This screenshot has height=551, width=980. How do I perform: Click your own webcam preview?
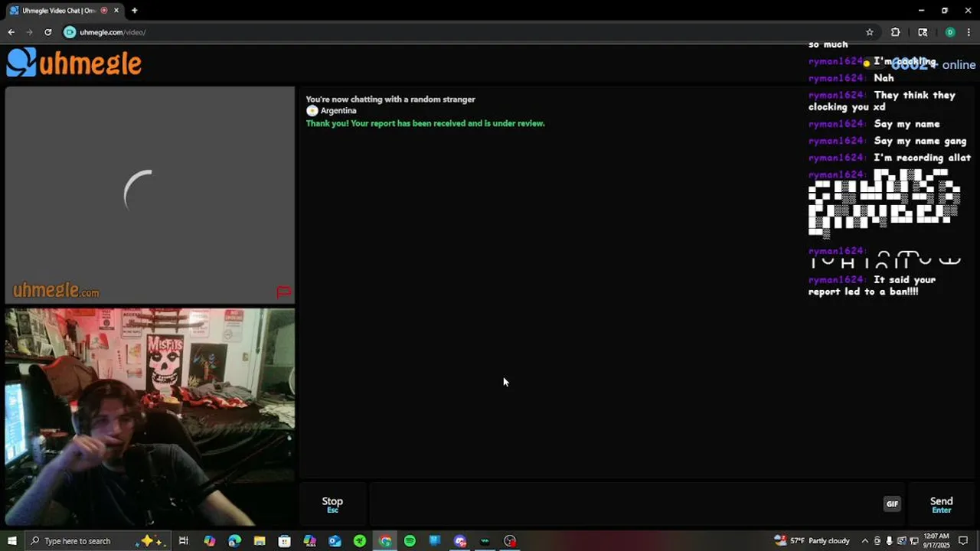pos(150,416)
